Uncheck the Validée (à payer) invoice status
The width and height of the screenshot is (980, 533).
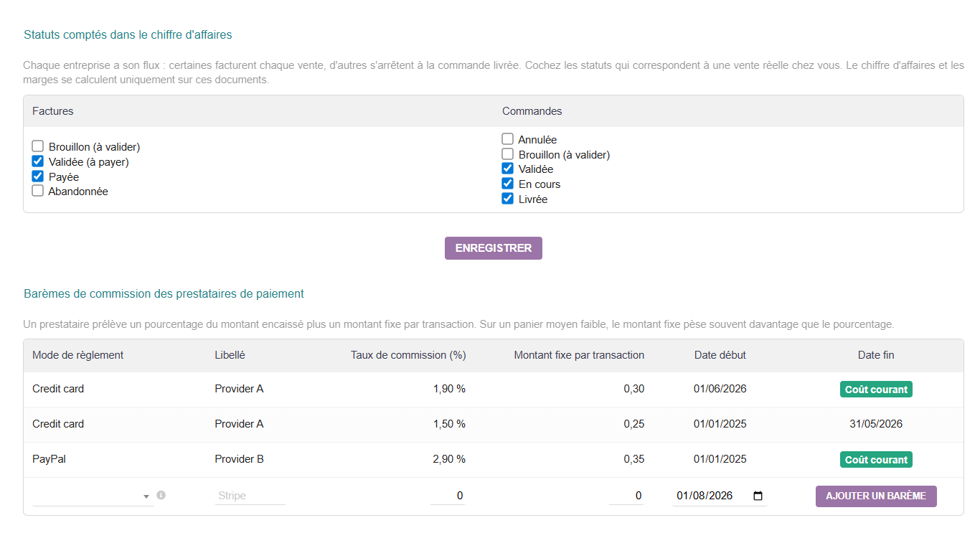38,161
